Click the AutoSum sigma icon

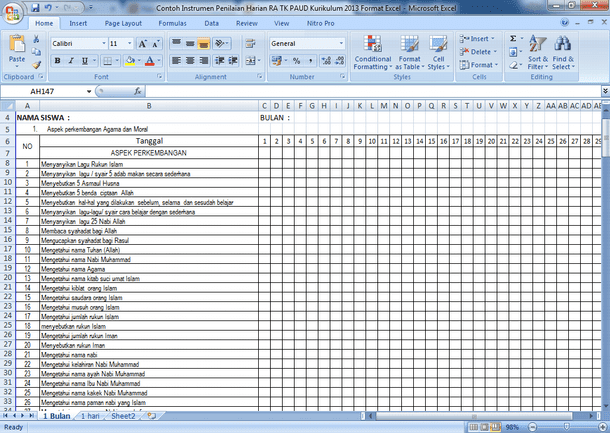click(x=513, y=39)
